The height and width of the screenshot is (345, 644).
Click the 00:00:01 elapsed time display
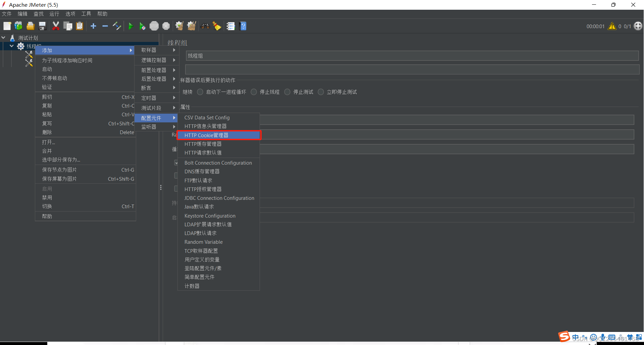595,26
